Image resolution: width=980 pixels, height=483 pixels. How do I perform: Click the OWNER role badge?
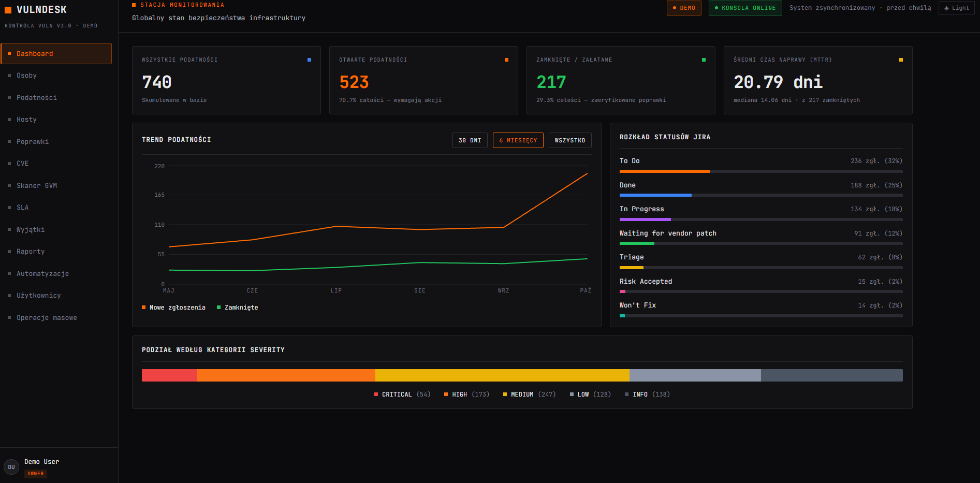coord(36,474)
